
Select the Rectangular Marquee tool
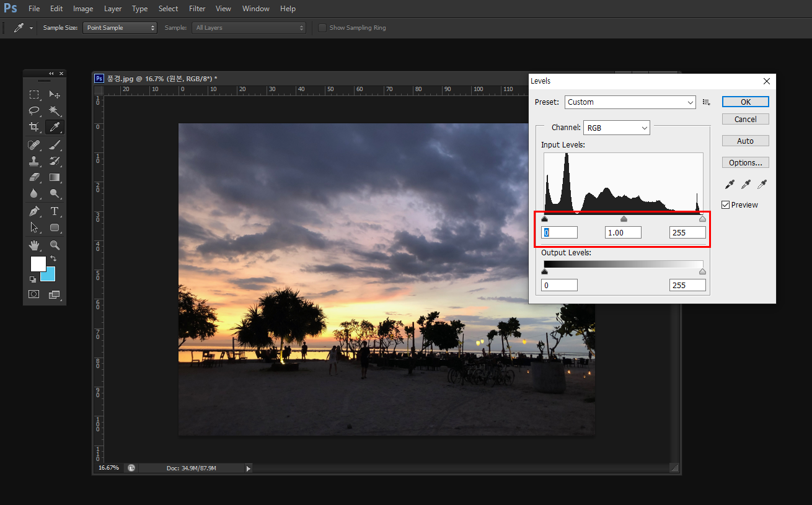pos(34,94)
